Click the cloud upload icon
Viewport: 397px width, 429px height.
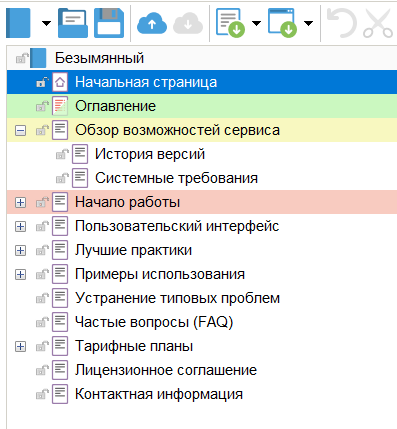click(152, 23)
